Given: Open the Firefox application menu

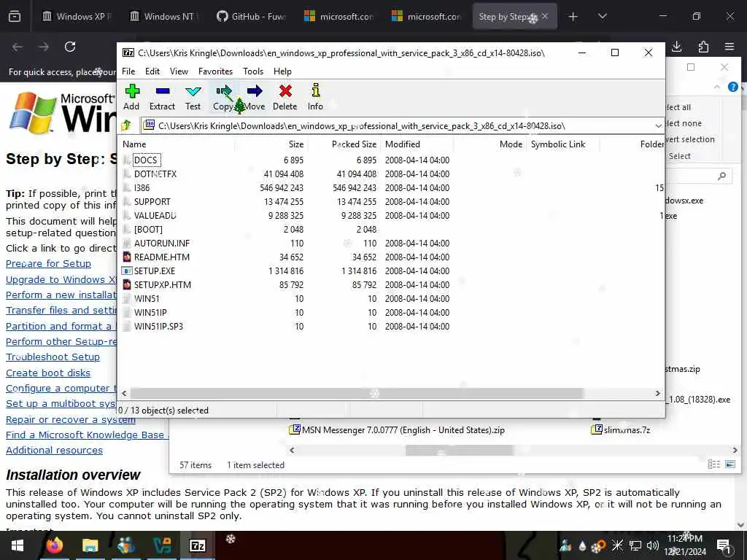Looking at the screenshot, I should 729,47.
